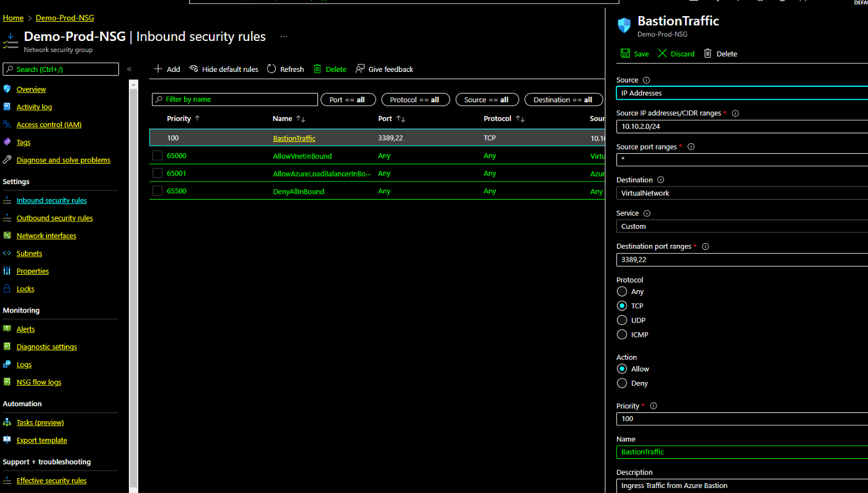Click the sidebar Search (Ctrl+/) box
This screenshot has height=493, width=868.
click(61, 69)
